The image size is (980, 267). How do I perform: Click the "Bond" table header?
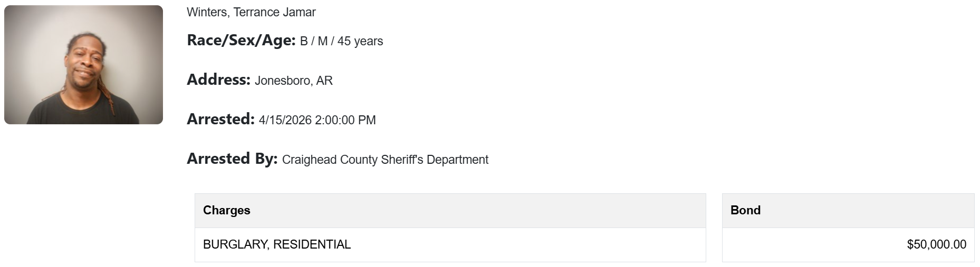coord(745,210)
